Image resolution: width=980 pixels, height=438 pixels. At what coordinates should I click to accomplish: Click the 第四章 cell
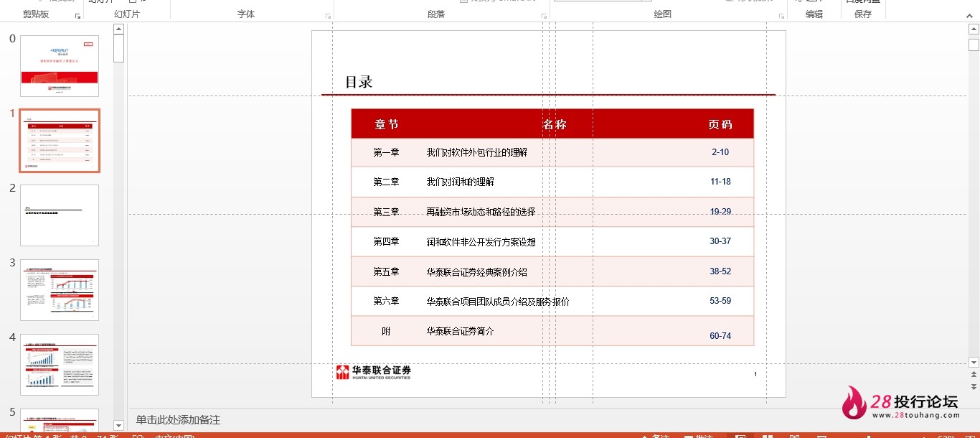click(x=387, y=241)
